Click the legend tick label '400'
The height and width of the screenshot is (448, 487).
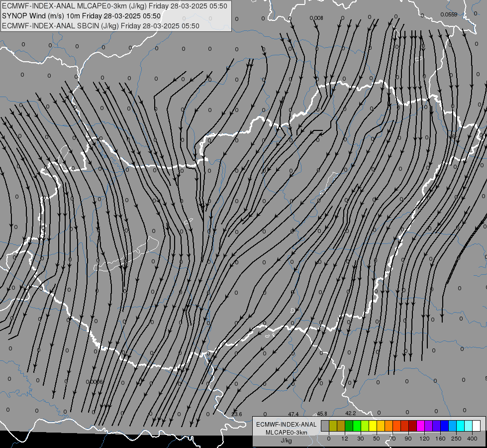(x=472, y=439)
